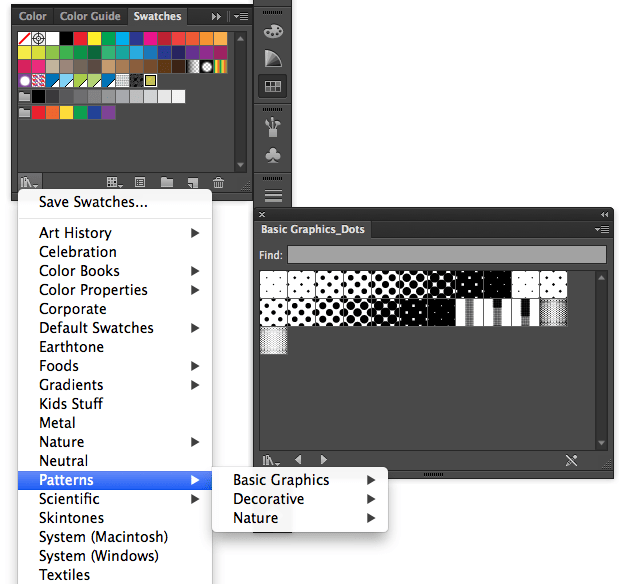Select the first dots pattern thumbnail
The height and width of the screenshot is (584, 636).
273,284
